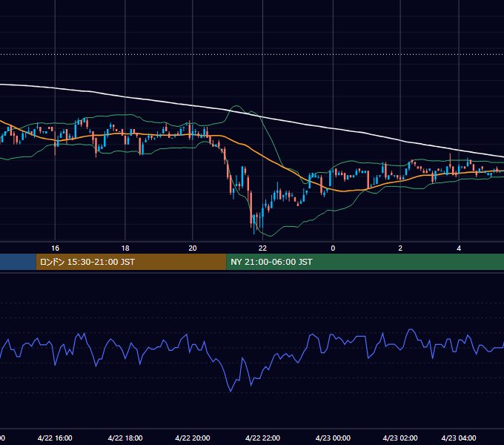Screen dimensions: 504x445
Task: Click the oscillator's lowest trough before 22:00
Action: point(231,391)
